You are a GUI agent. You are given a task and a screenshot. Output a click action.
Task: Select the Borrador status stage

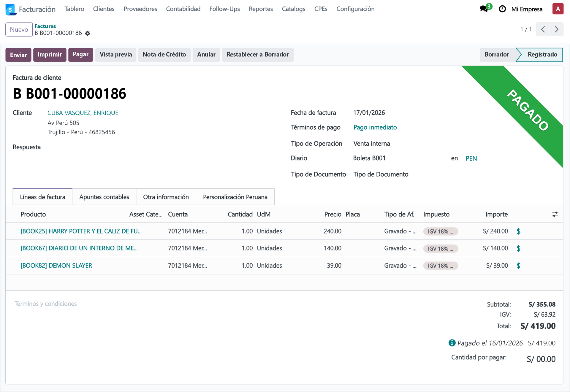tap(496, 55)
